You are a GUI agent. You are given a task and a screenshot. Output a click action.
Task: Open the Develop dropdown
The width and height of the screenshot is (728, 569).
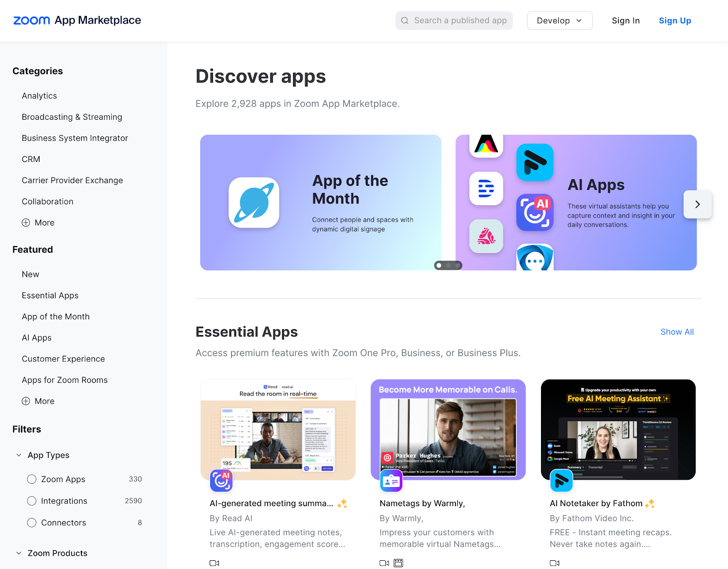click(x=560, y=20)
